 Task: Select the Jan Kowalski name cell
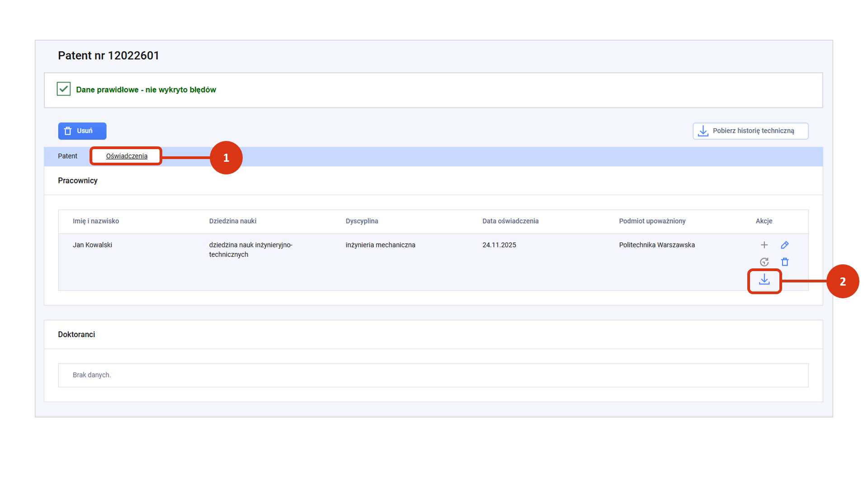pos(92,245)
